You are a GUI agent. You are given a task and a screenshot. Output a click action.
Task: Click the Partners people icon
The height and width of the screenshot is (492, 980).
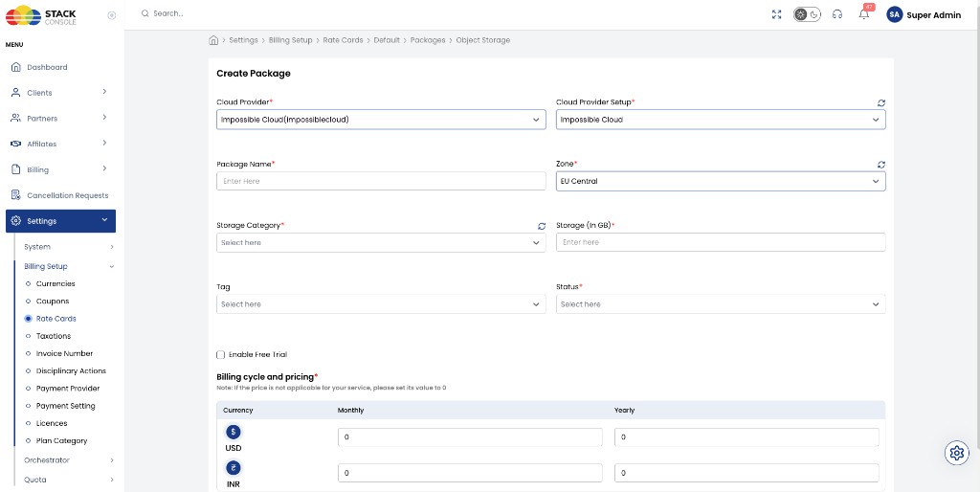[x=16, y=118]
